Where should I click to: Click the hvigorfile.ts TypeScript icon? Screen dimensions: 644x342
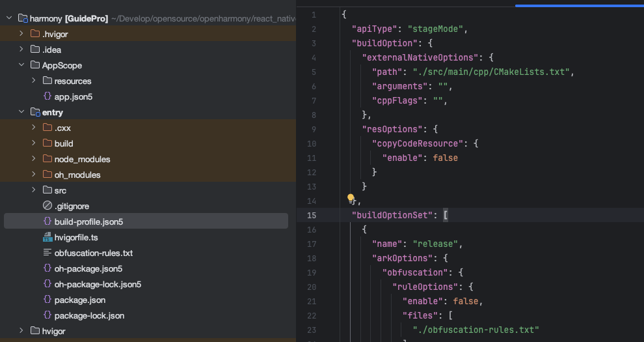point(47,236)
